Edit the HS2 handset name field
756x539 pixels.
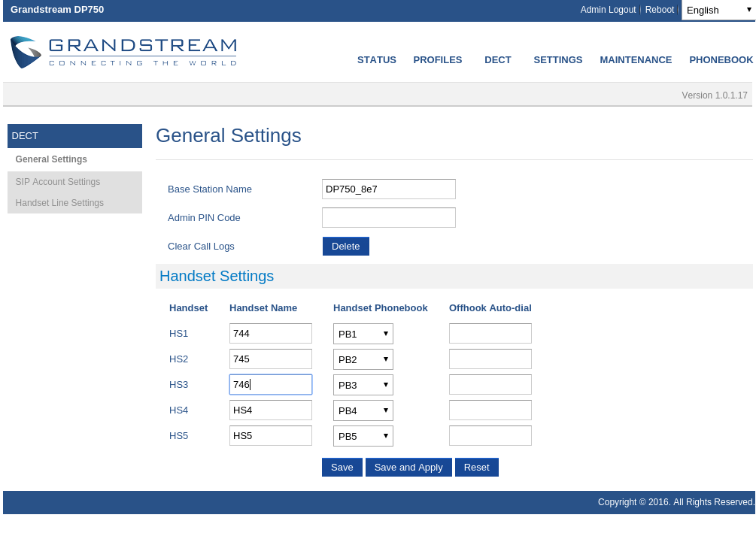(x=271, y=359)
